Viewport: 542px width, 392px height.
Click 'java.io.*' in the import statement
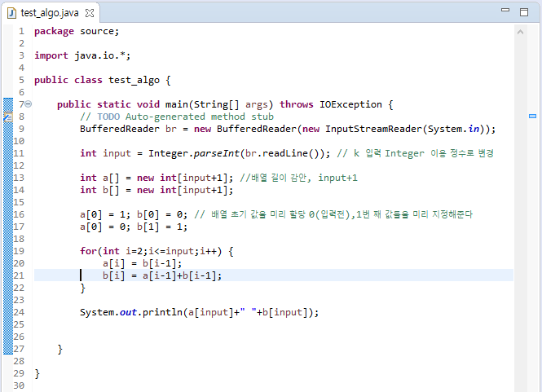pyautogui.click(x=99, y=55)
